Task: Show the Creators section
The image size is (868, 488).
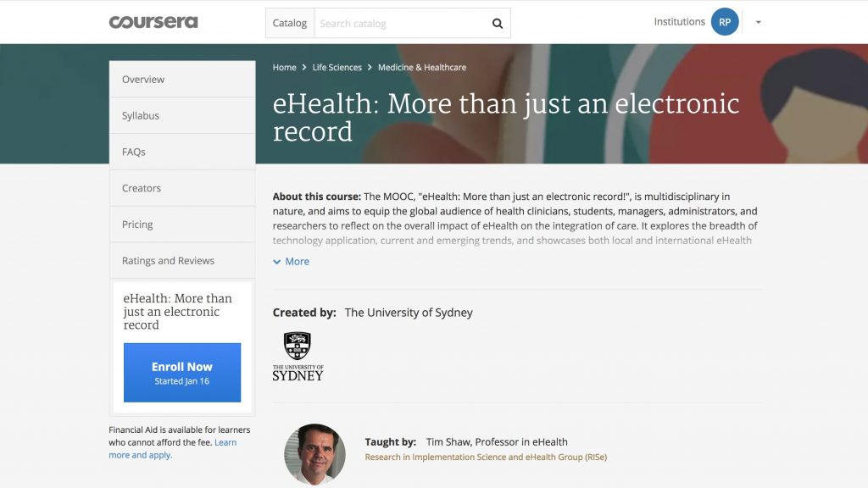Action: (182, 188)
